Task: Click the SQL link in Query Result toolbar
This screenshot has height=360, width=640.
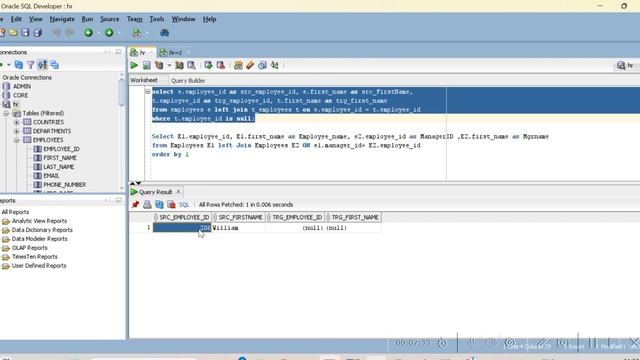Action: coord(184,204)
